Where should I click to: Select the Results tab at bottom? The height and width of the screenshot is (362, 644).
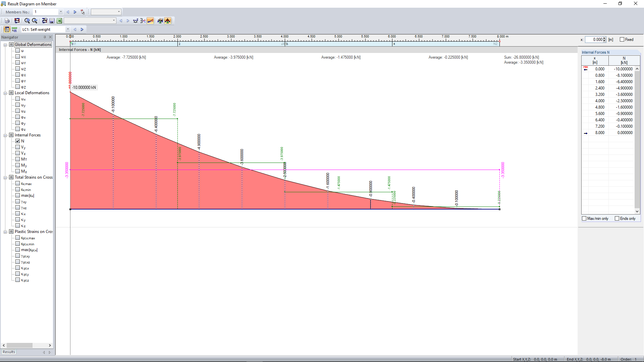(x=9, y=352)
